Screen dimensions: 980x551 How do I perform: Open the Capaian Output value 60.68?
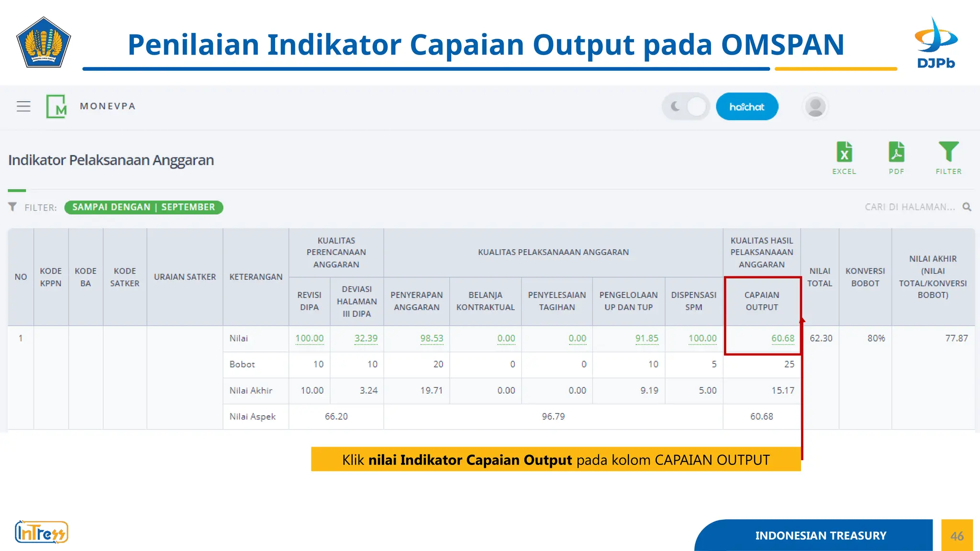[x=782, y=338]
